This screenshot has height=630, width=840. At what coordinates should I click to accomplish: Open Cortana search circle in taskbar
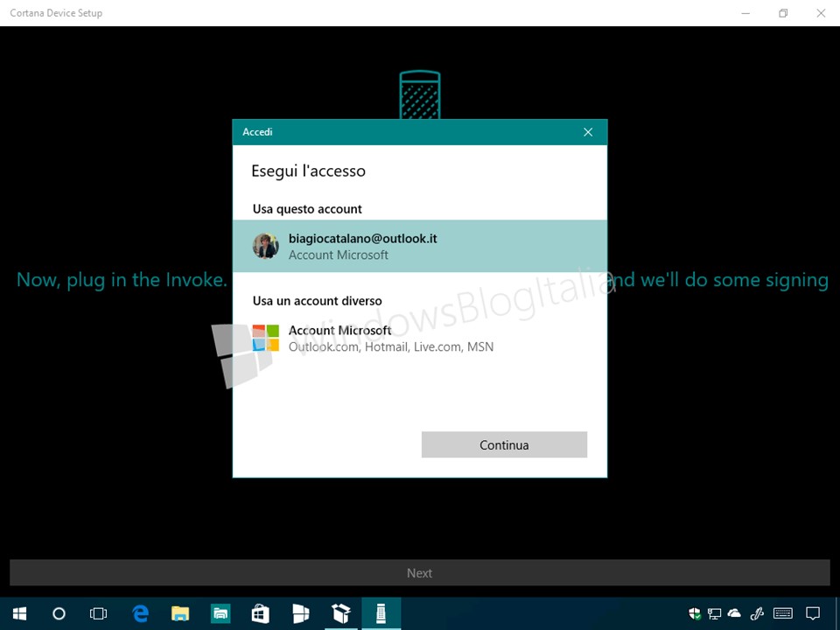click(59, 613)
